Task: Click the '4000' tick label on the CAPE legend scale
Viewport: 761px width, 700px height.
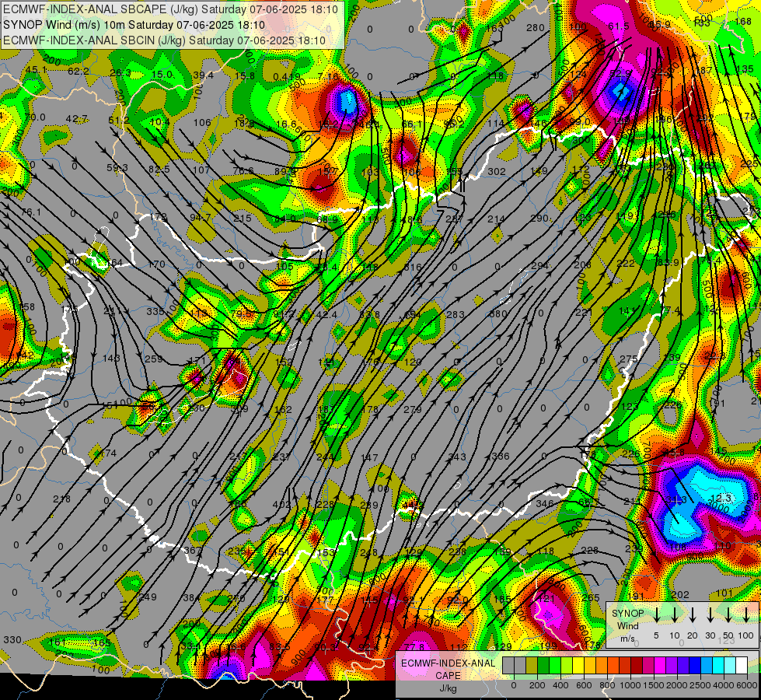Action: tap(724, 685)
